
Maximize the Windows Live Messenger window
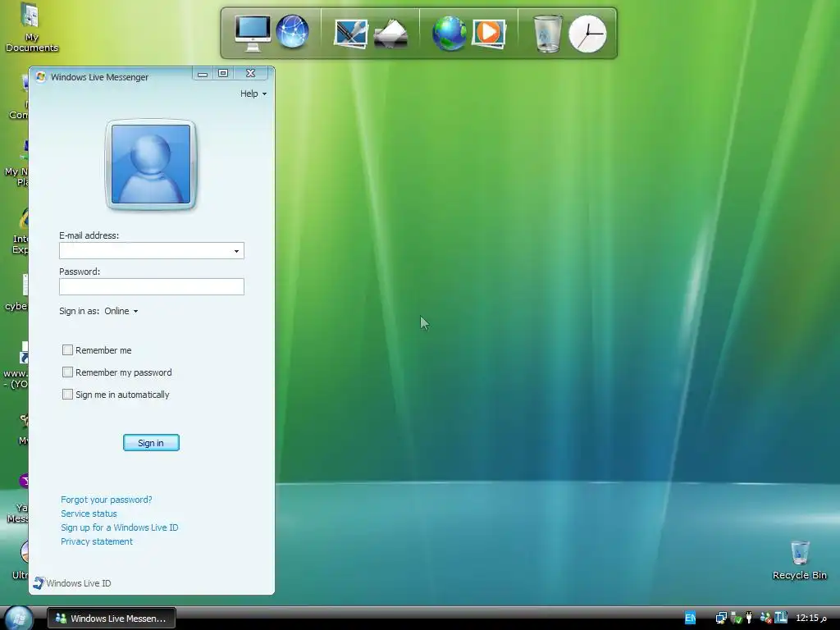[223, 73]
